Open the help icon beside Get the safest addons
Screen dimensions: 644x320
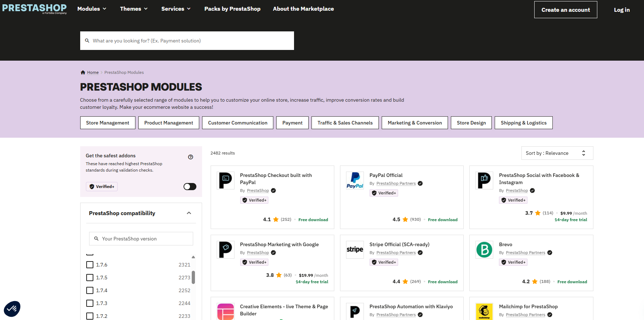tap(191, 157)
